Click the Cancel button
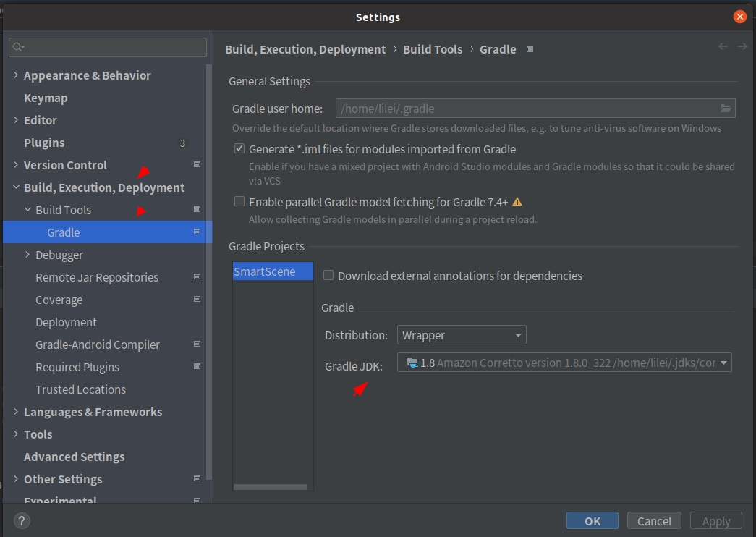The height and width of the screenshot is (537, 756). 654,521
